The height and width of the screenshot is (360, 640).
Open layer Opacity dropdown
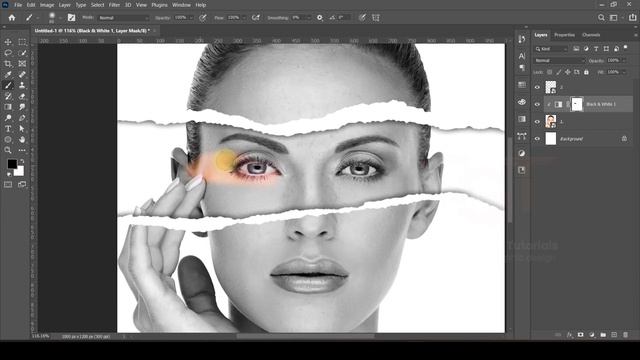point(623,61)
